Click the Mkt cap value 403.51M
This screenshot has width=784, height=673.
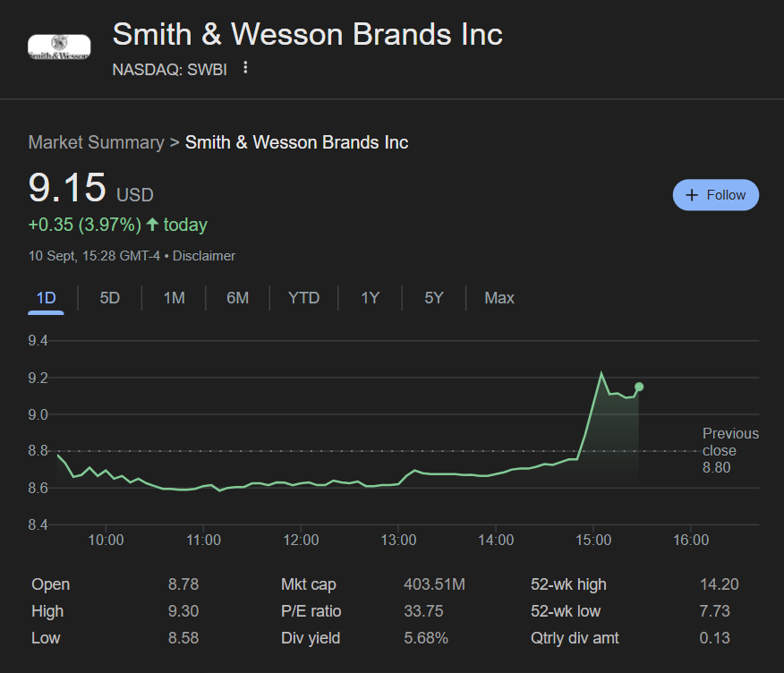click(x=434, y=584)
